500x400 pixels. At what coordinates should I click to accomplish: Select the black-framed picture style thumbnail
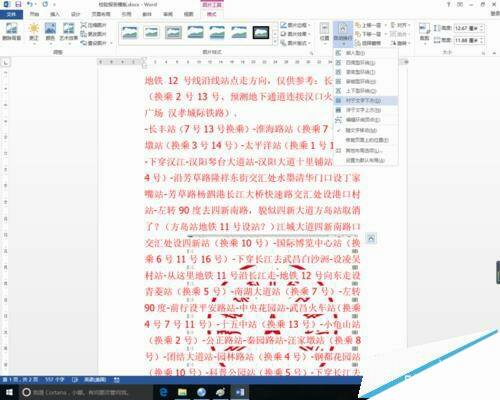tap(261, 32)
